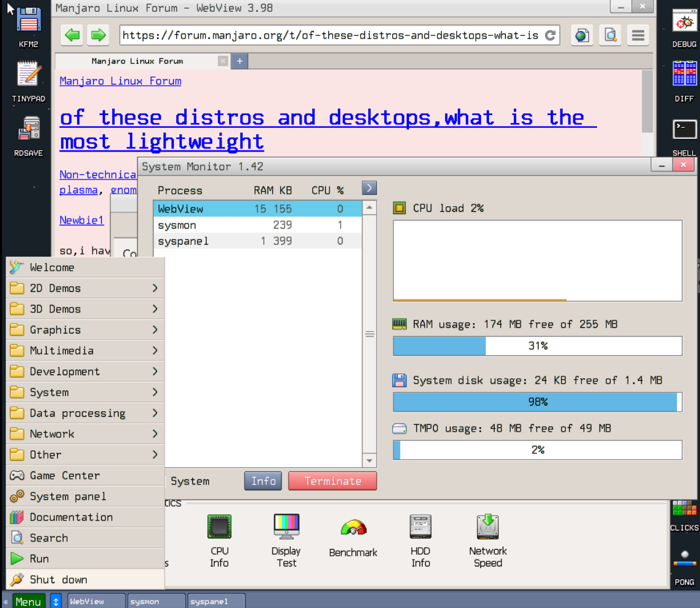Image resolution: width=700 pixels, height=608 pixels.
Task: Reload the page using the refresh icon
Action: click(550, 35)
